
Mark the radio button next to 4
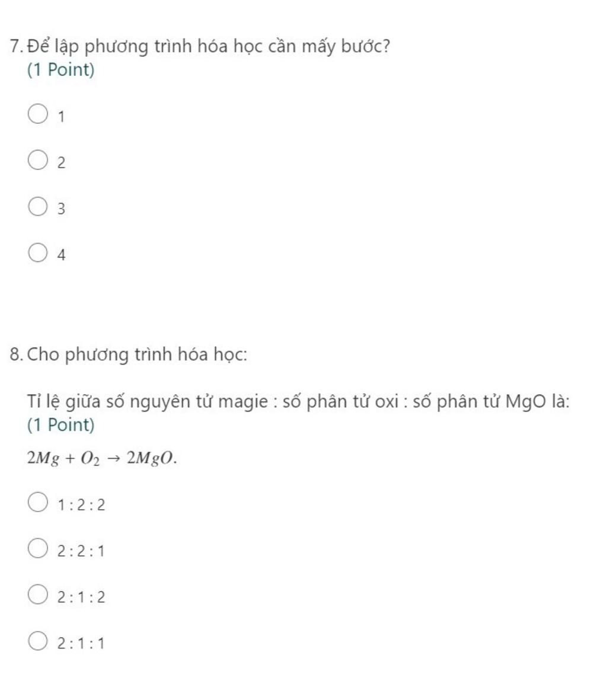37,252
